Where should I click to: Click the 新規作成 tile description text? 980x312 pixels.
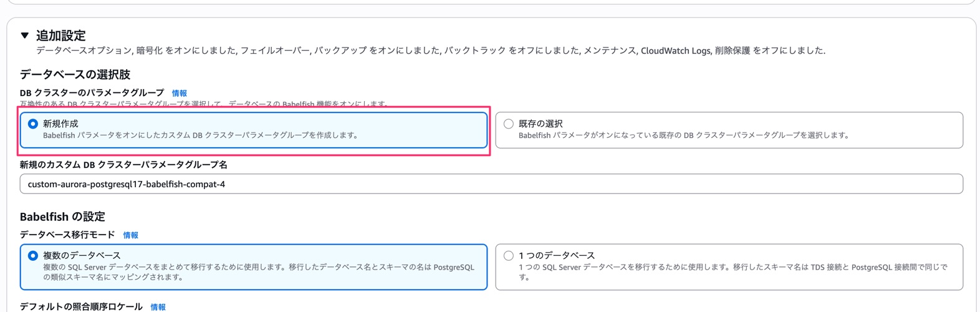pos(200,135)
